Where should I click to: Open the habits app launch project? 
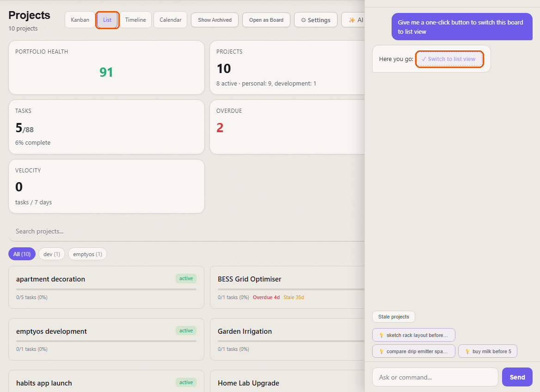pos(106,381)
